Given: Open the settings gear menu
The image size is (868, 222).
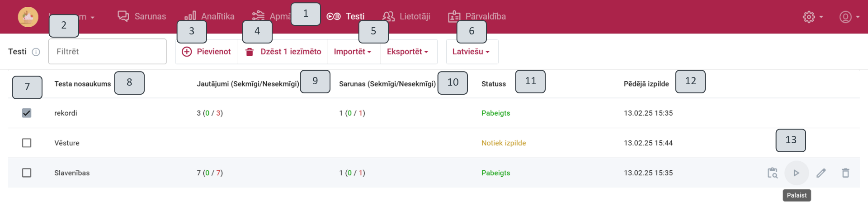Looking at the screenshot, I should [812, 17].
